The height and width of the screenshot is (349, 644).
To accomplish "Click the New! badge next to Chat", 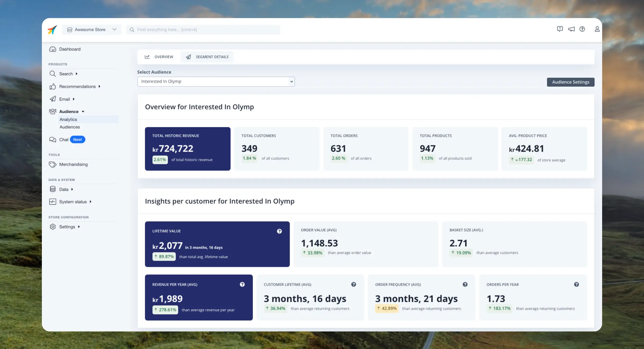I will pos(78,140).
